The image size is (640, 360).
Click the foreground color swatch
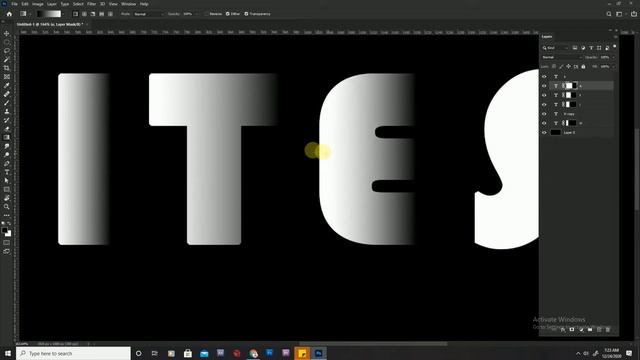[4, 231]
